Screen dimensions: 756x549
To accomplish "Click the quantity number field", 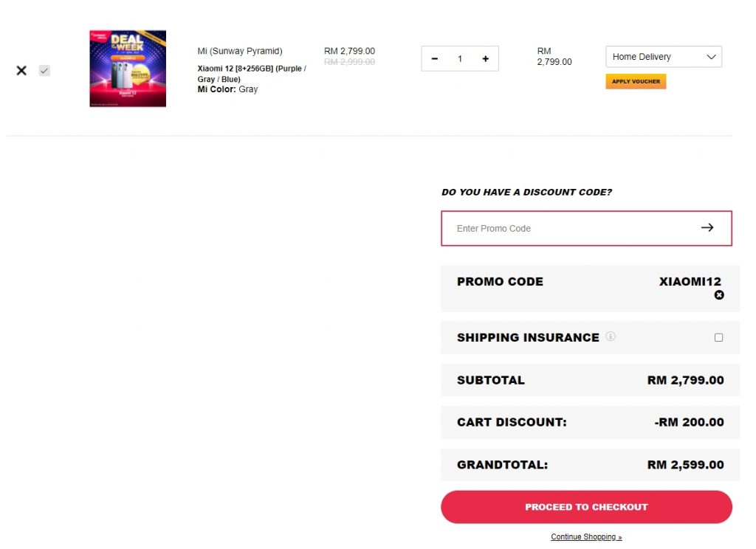I will tap(460, 59).
